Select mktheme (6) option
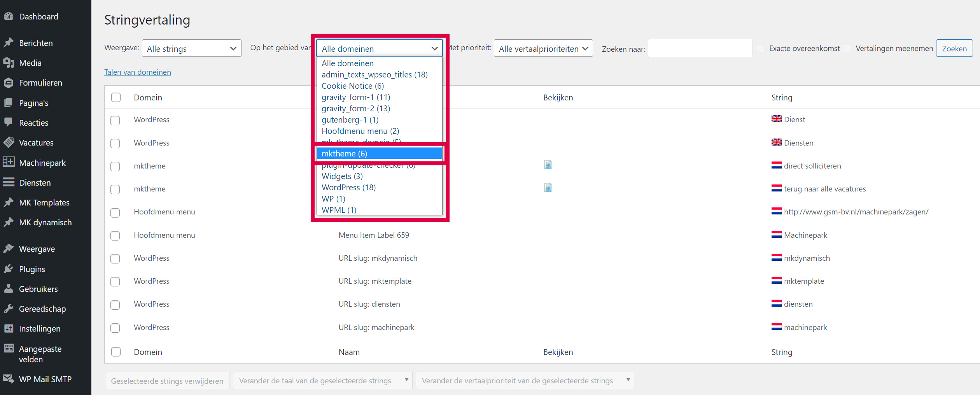Image resolution: width=980 pixels, height=395 pixels. pos(380,153)
